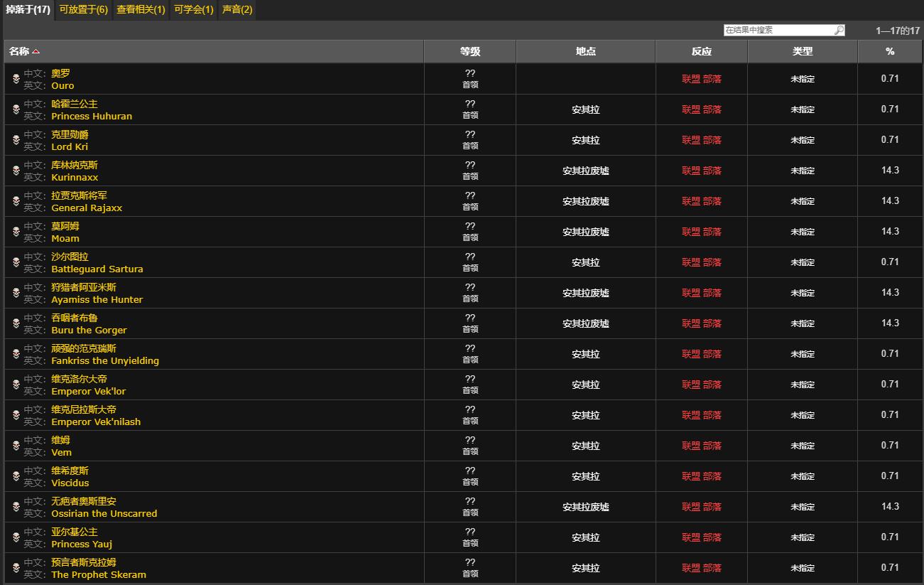Click the Chinese name 克里勋爵
The image size is (924, 585).
point(70,134)
